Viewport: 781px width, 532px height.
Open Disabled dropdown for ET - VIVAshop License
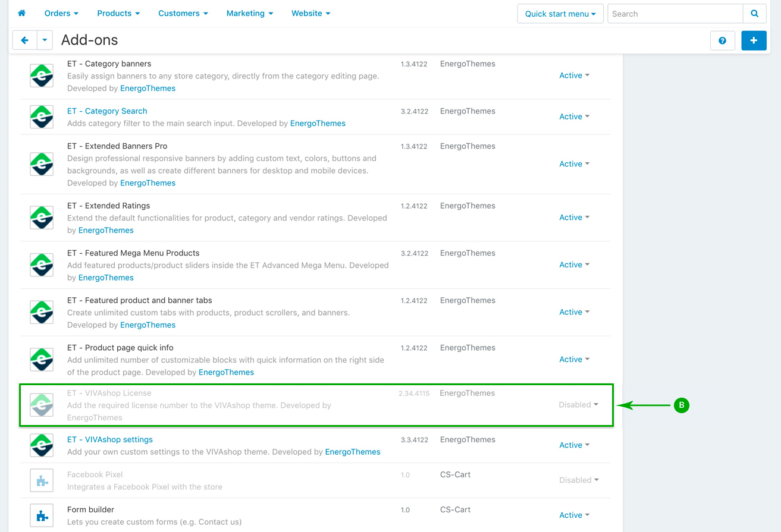579,405
